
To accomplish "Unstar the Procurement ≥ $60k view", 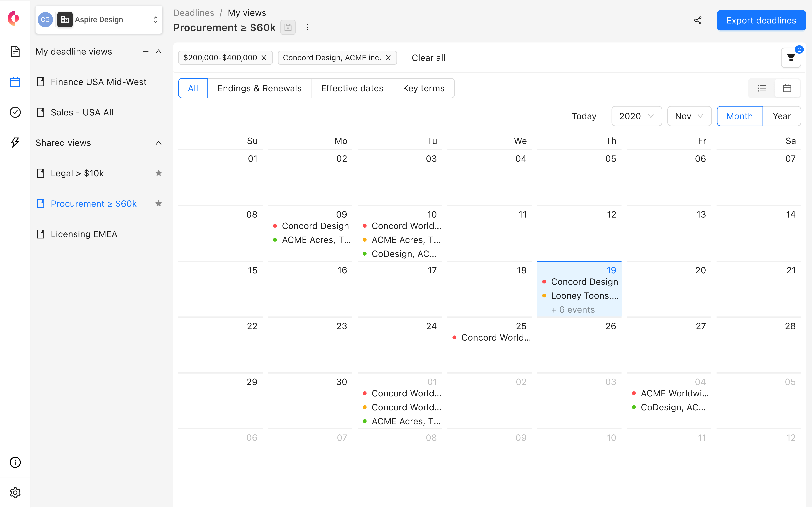I will point(158,203).
